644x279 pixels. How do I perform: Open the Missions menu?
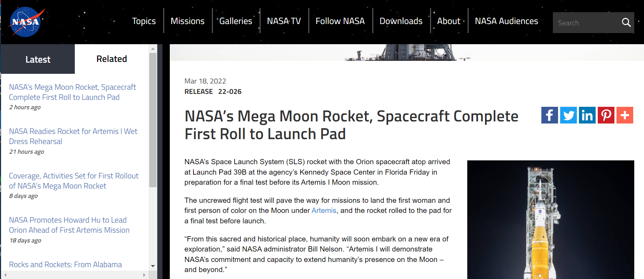click(x=188, y=21)
